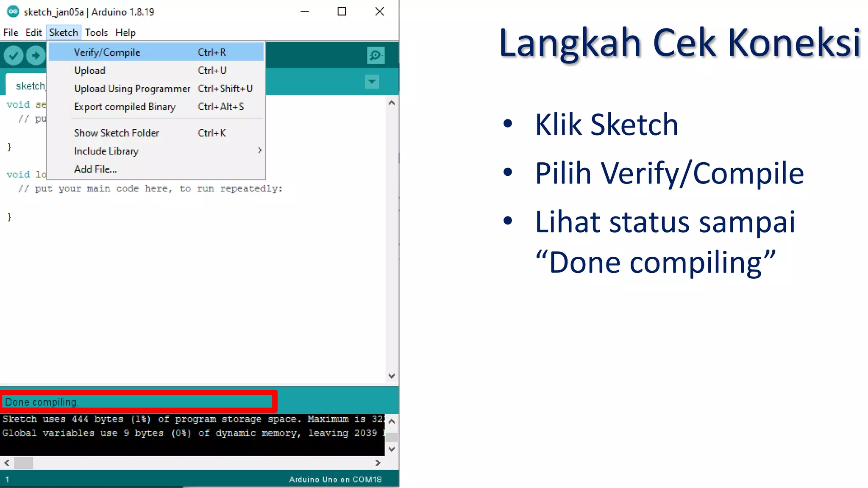The width and height of the screenshot is (868, 488).
Task: Select Export compiled Binary
Action: pos(156,107)
